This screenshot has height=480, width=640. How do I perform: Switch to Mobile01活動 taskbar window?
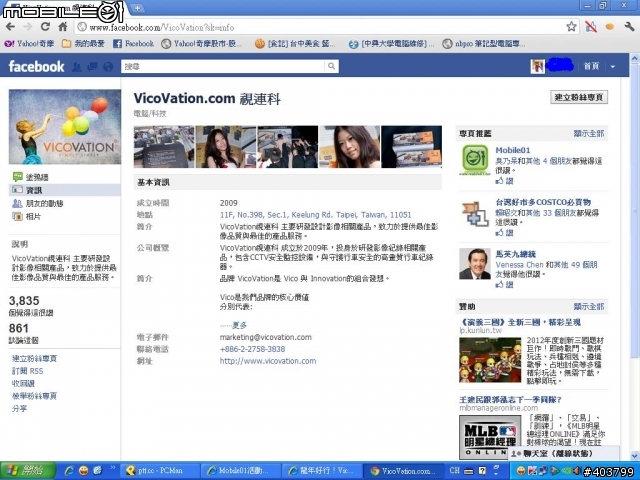[240, 471]
